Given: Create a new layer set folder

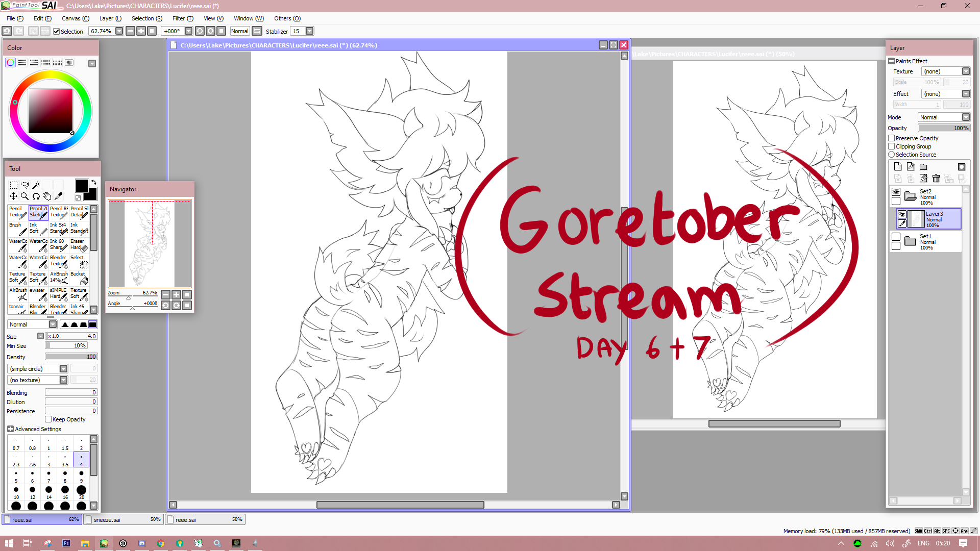Looking at the screenshot, I should click(x=923, y=167).
